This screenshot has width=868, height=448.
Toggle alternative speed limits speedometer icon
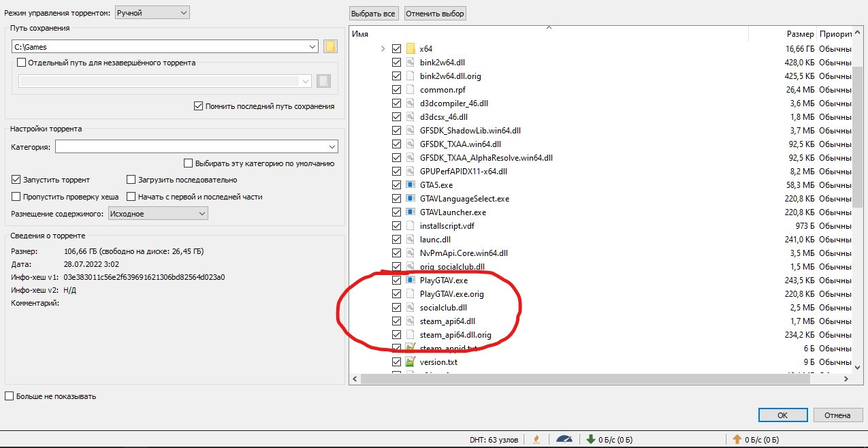(x=564, y=439)
